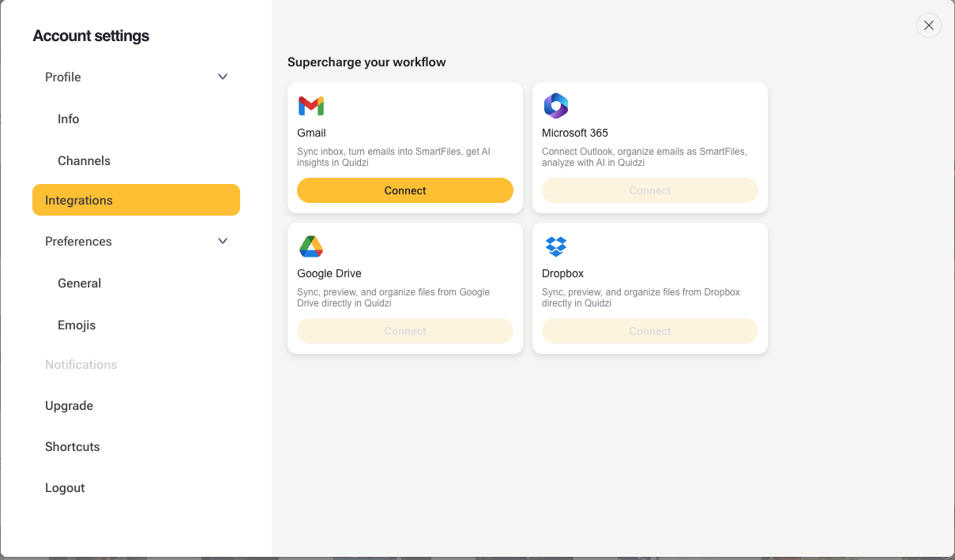Go to the Channels settings
This screenshot has width=955, height=560.
pos(84,160)
